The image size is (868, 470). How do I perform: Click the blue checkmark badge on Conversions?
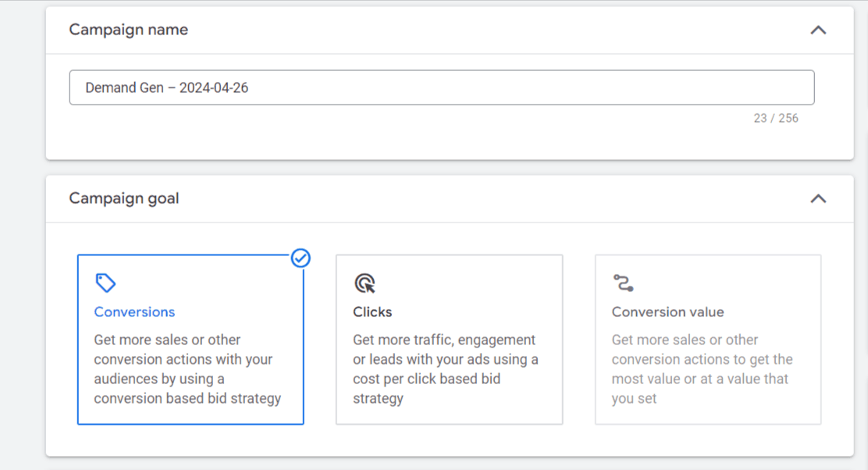point(301,258)
